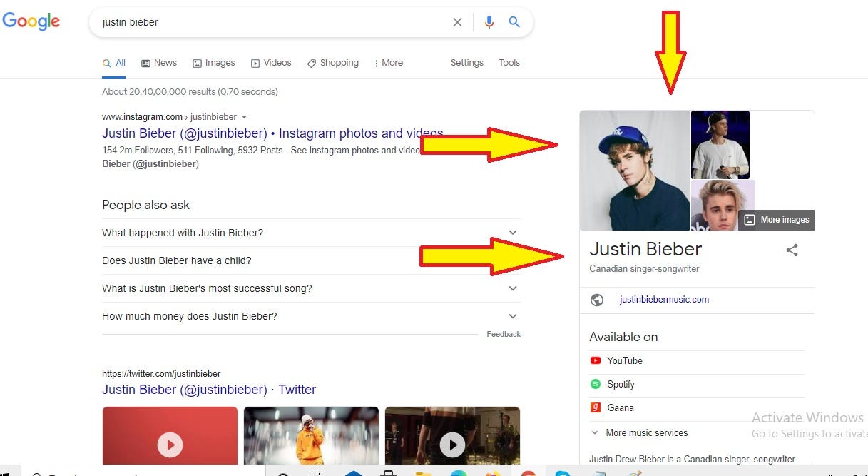868x476 pixels.
Task: Play the red Twitter video thumbnail
Action: [x=170, y=435]
